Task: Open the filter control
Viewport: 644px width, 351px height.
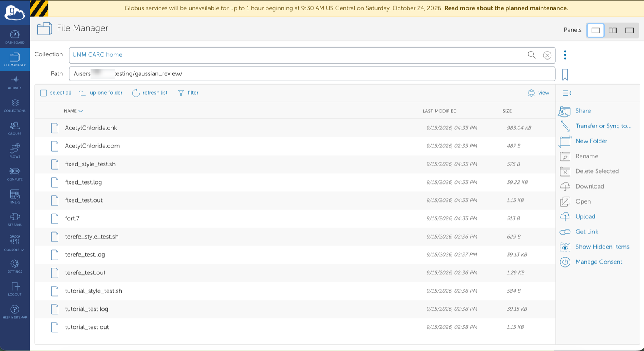Action: click(188, 93)
